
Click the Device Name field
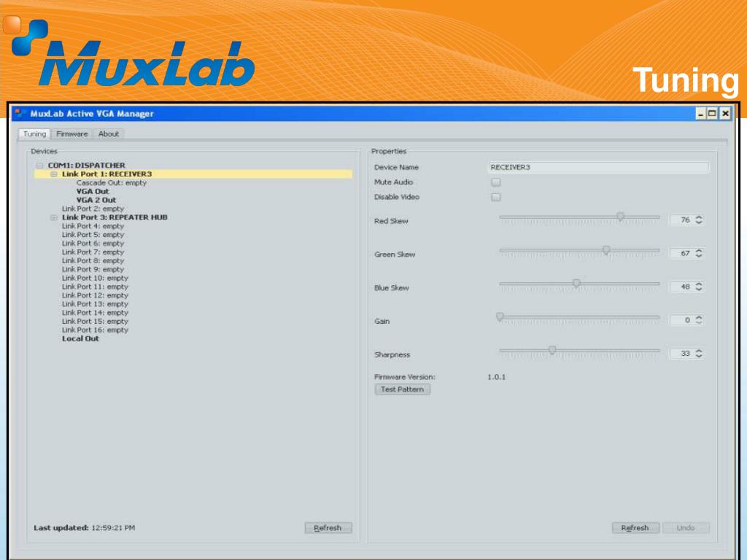pyautogui.click(x=599, y=167)
